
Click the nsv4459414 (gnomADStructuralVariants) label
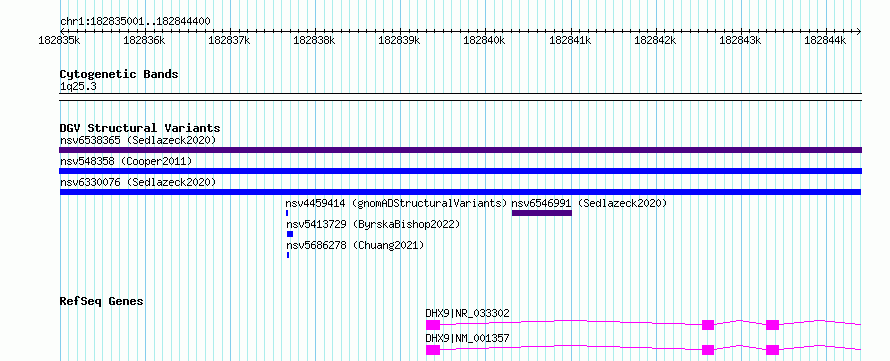click(x=396, y=203)
